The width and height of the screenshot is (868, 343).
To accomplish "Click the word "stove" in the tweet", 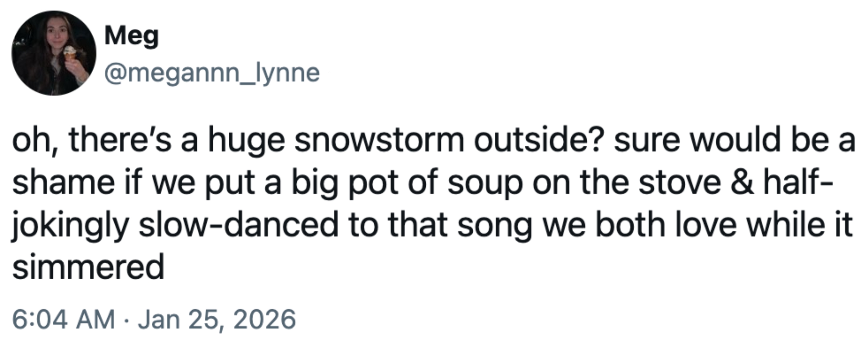I will [x=680, y=183].
